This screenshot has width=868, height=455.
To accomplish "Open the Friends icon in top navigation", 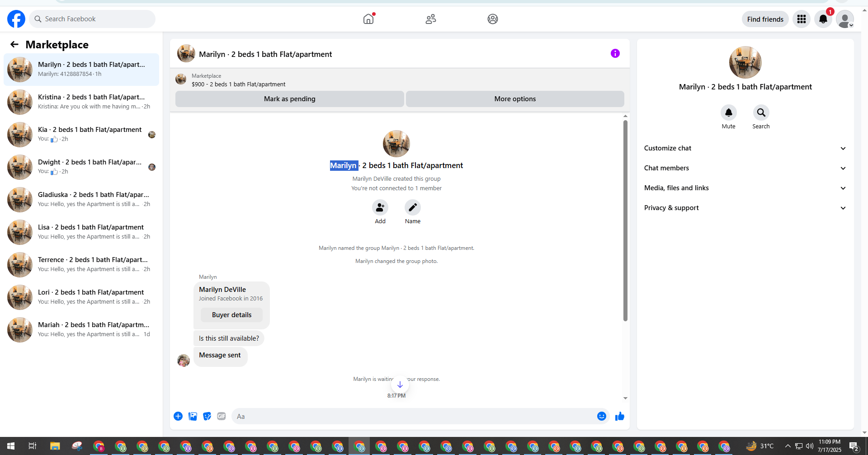I will 431,19.
